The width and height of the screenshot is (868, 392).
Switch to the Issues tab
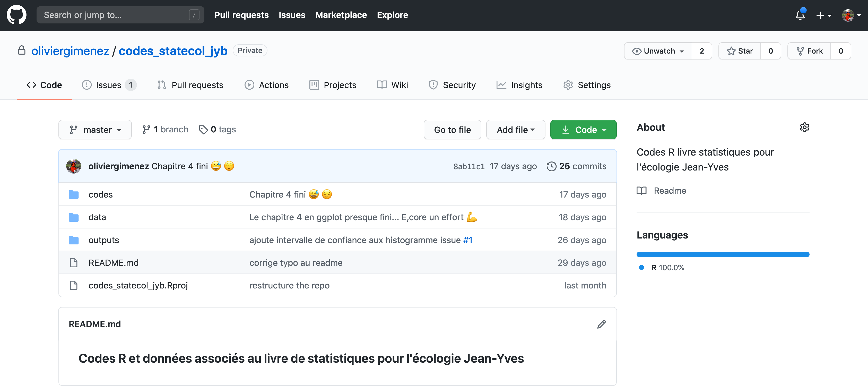pyautogui.click(x=109, y=85)
